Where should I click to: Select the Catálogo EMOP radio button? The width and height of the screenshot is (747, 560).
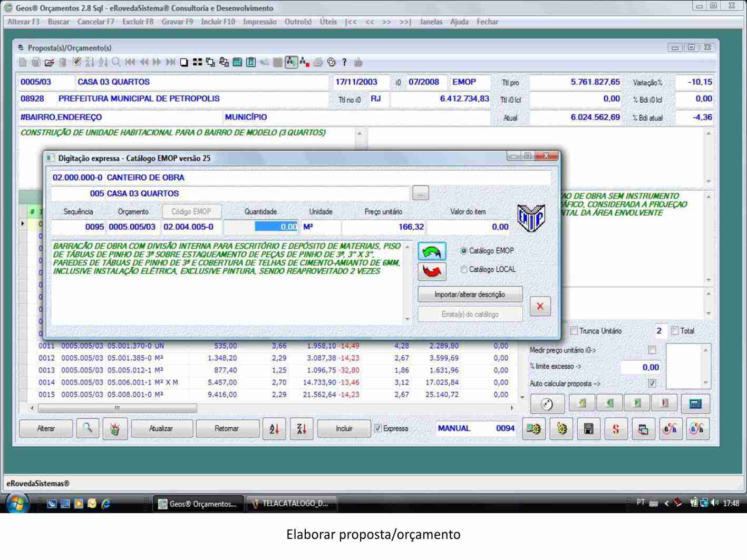click(463, 251)
